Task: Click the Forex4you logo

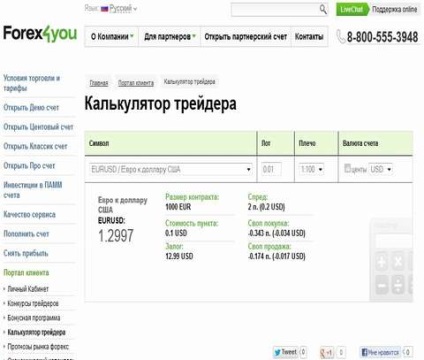Action: pyautogui.click(x=40, y=34)
